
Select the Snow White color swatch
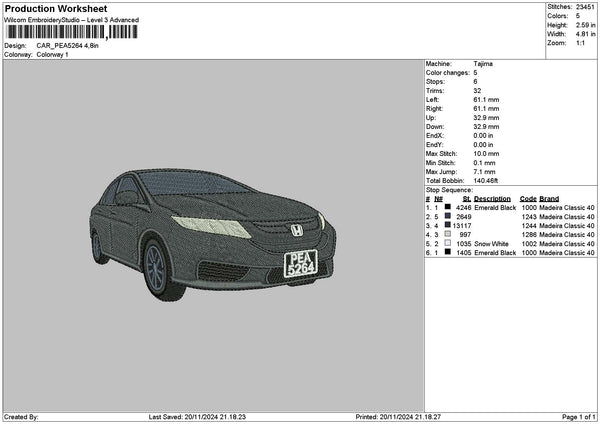[448, 244]
